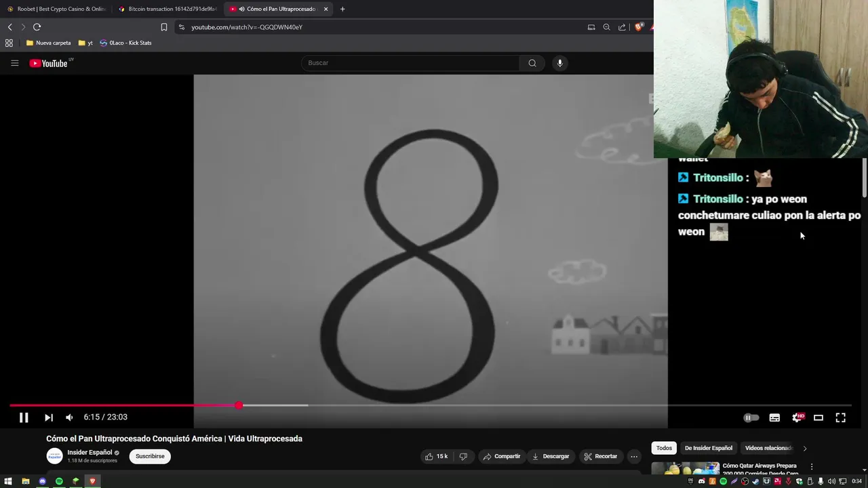Open the three-dot more actions menu below video

pyautogui.click(x=634, y=456)
